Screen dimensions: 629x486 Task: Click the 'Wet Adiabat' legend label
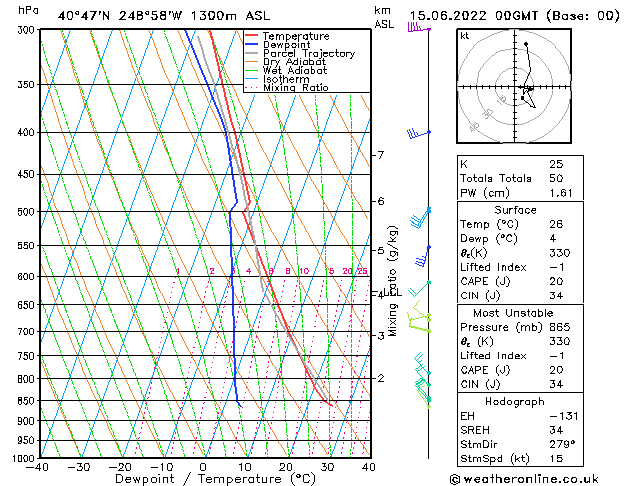click(x=295, y=70)
